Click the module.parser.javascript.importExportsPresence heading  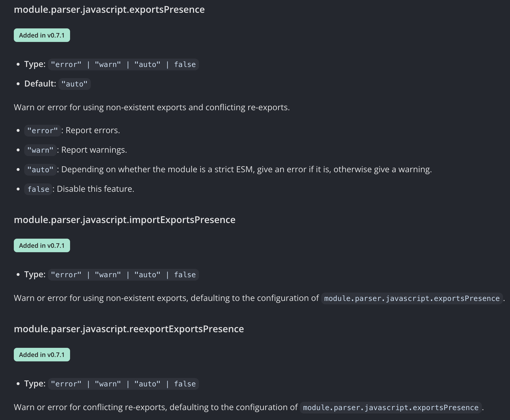(x=125, y=220)
